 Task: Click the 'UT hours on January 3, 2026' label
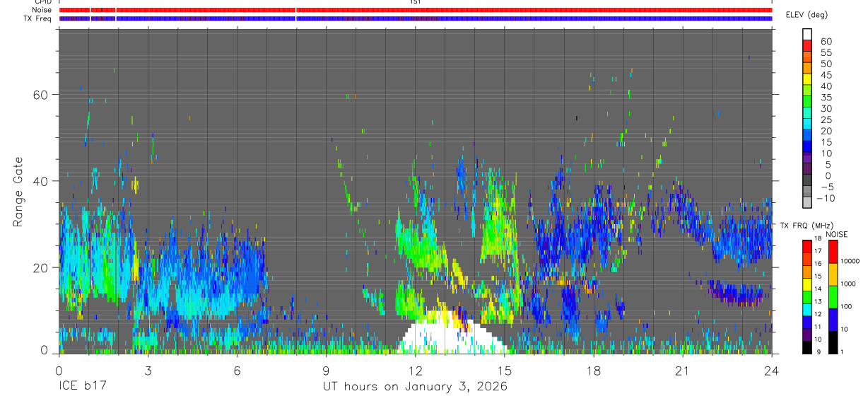(415, 387)
